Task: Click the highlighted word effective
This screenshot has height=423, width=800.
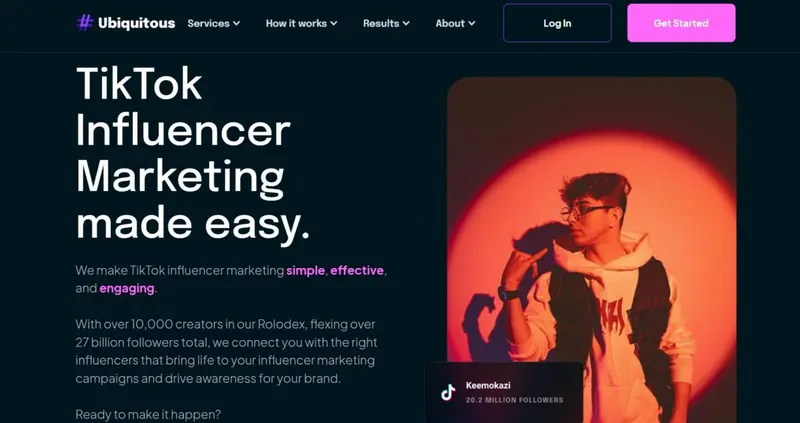Action: [x=357, y=270]
